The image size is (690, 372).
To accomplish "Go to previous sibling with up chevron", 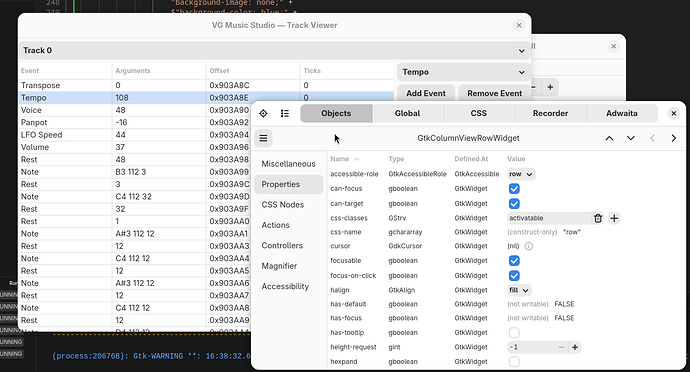I will point(609,138).
